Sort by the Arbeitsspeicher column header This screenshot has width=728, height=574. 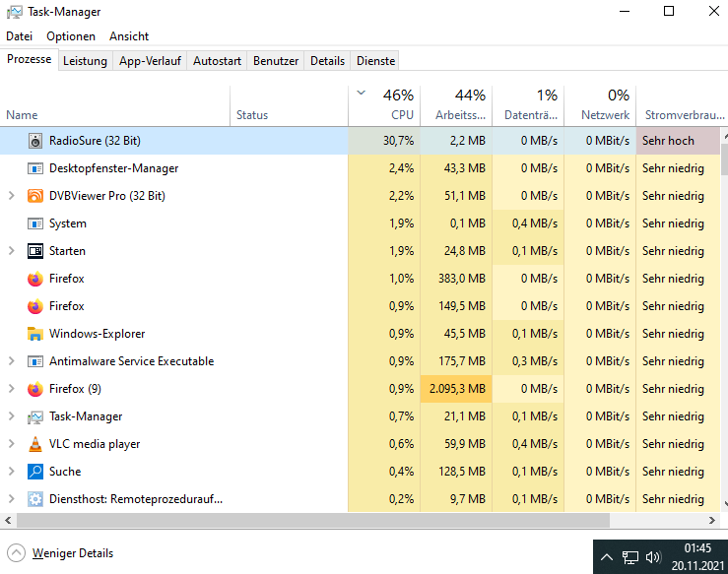click(x=456, y=105)
